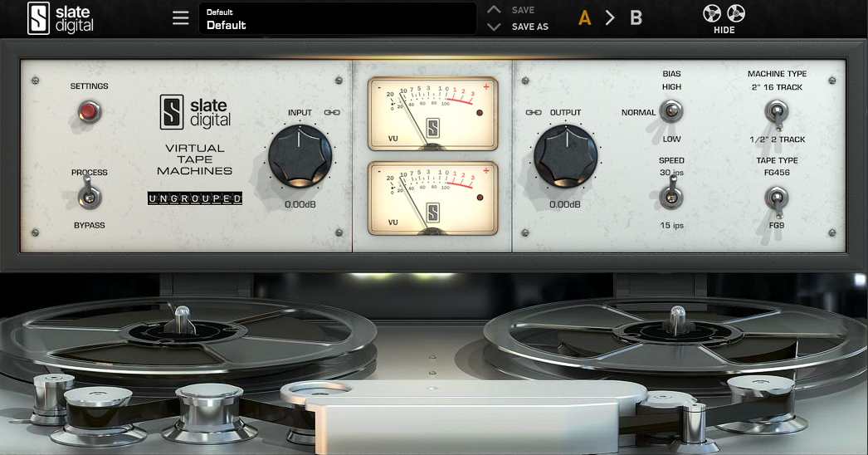Select the FG9 tape type label
The image size is (868, 455).
[x=776, y=226]
